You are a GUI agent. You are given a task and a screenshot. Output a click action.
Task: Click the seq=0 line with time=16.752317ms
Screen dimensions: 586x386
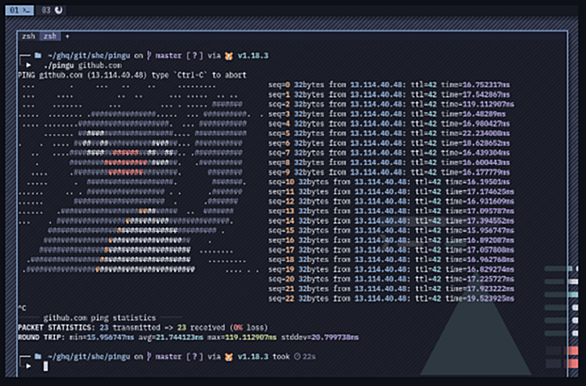point(389,85)
